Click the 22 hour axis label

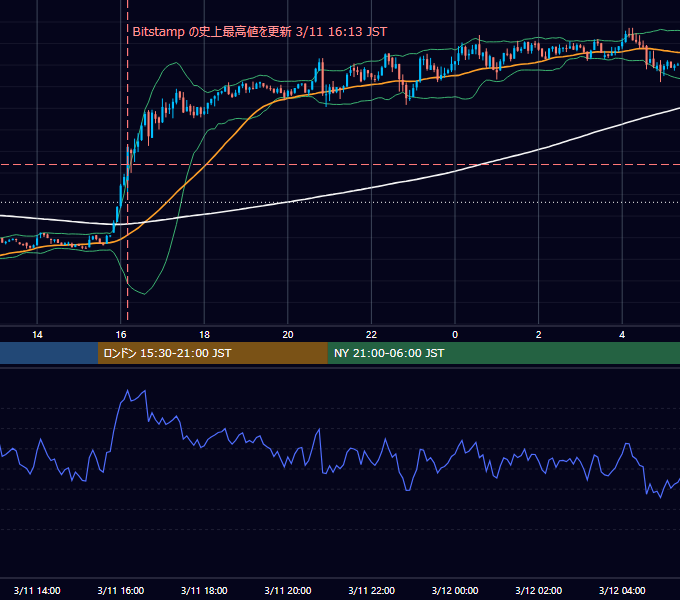371,335
